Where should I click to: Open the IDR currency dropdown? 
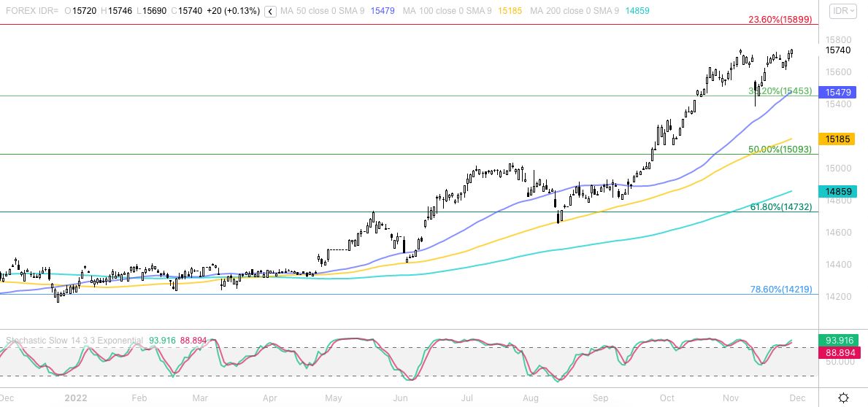[845, 11]
